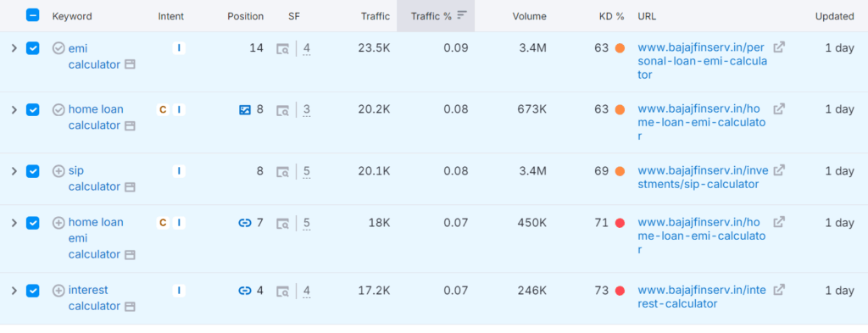
Task: Uncheck the sip calculator row checkbox
Action: [x=33, y=171]
